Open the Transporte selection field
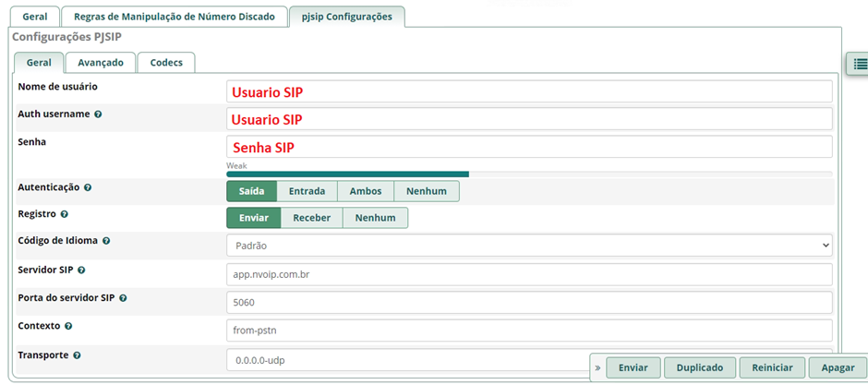Image resolution: width=868 pixels, height=385 pixels. [x=406, y=359]
